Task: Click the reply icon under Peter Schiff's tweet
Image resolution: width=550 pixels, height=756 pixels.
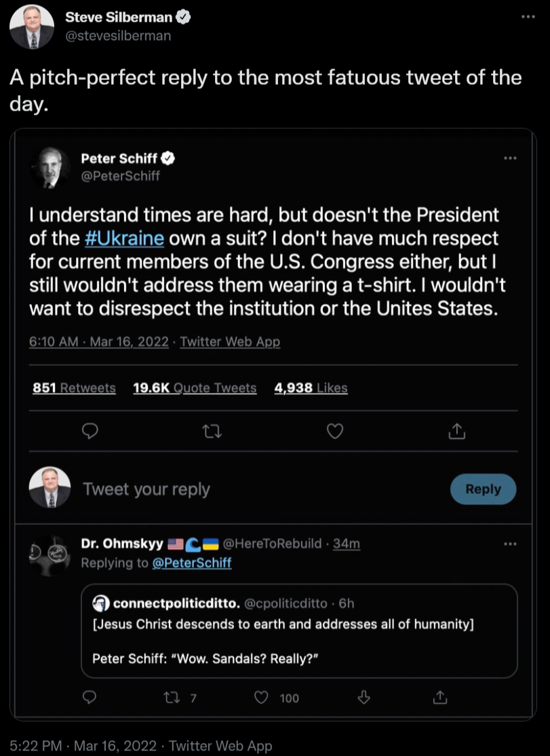Action: (90, 430)
